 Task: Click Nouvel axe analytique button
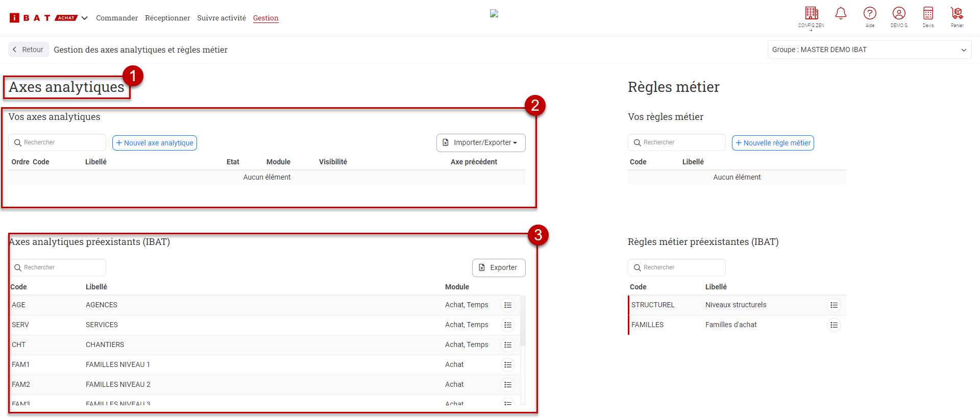click(155, 143)
